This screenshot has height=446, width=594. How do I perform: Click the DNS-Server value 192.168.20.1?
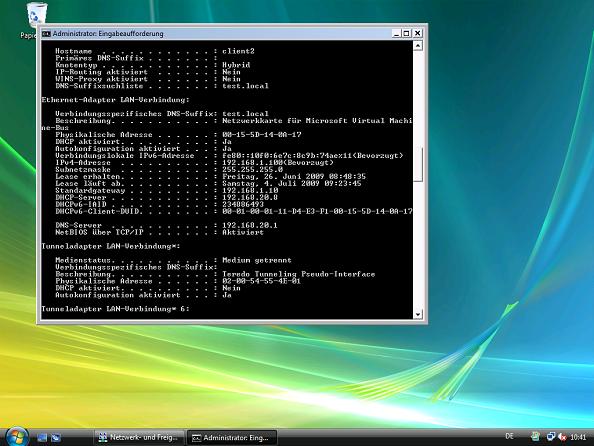click(250, 225)
